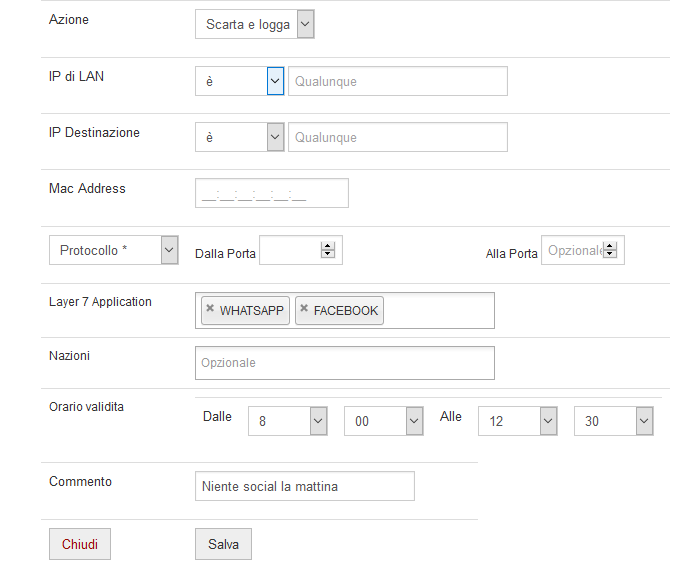Decrease the Alla Porta value with down arrow
691x574 pixels.
[609, 254]
